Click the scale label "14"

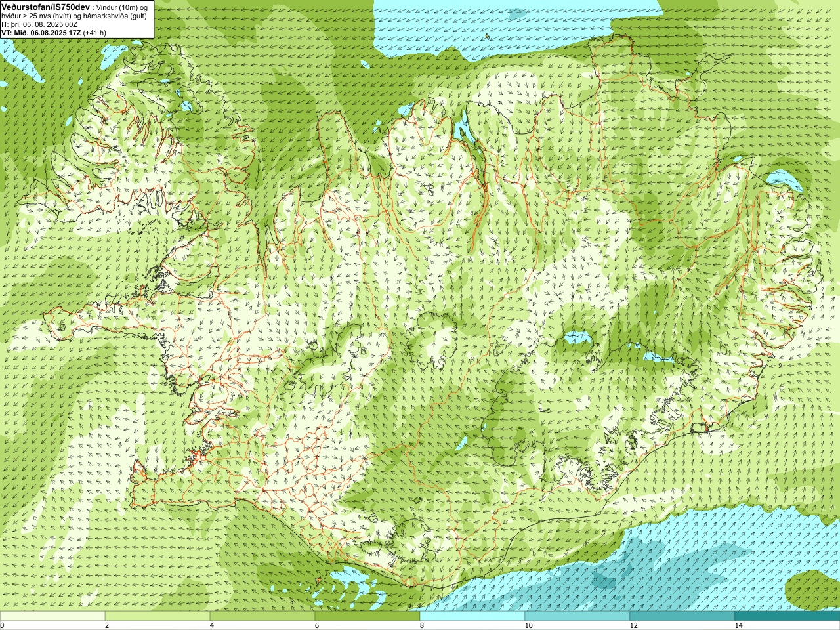[738, 625]
